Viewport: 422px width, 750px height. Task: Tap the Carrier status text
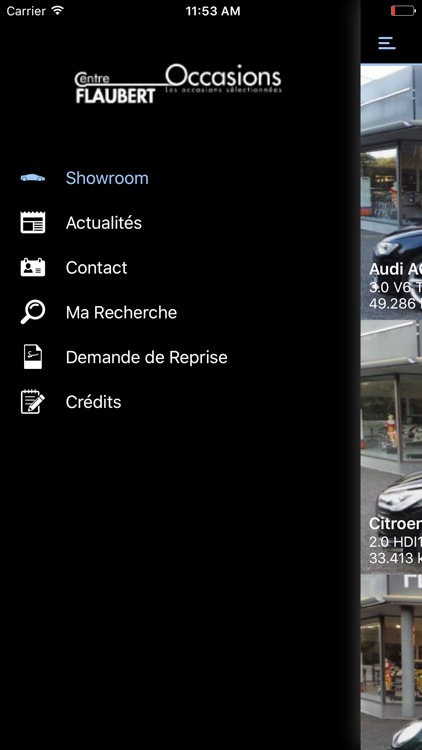pos(26,11)
